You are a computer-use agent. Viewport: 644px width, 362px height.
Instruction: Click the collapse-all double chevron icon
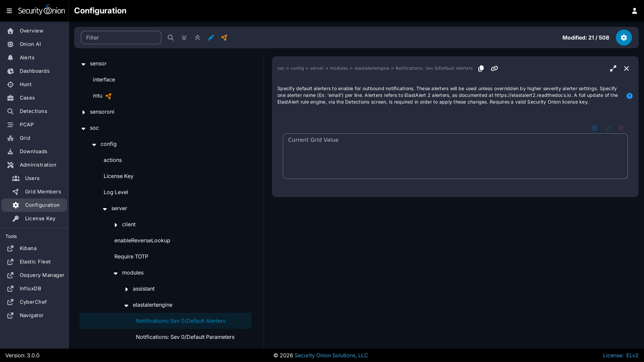197,38
